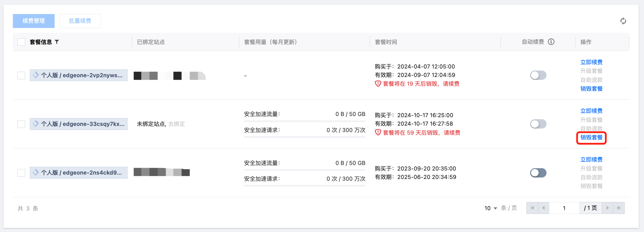644x232 pixels.
Task: Check the select-all checkbox in the table header
Action: [21, 42]
